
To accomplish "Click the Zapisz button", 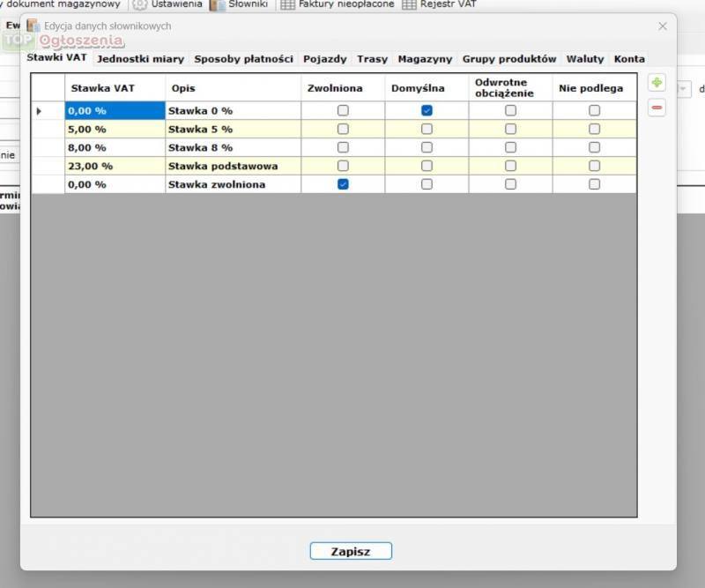I will [x=351, y=552].
